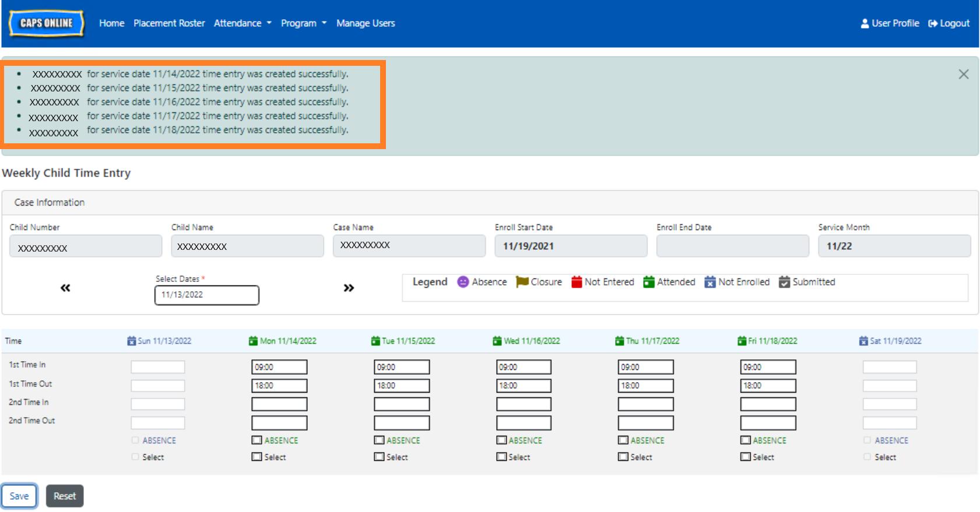This screenshot has height=512, width=980.
Task: Click the CAPS ONLINE logo
Action: pos(47,23)
